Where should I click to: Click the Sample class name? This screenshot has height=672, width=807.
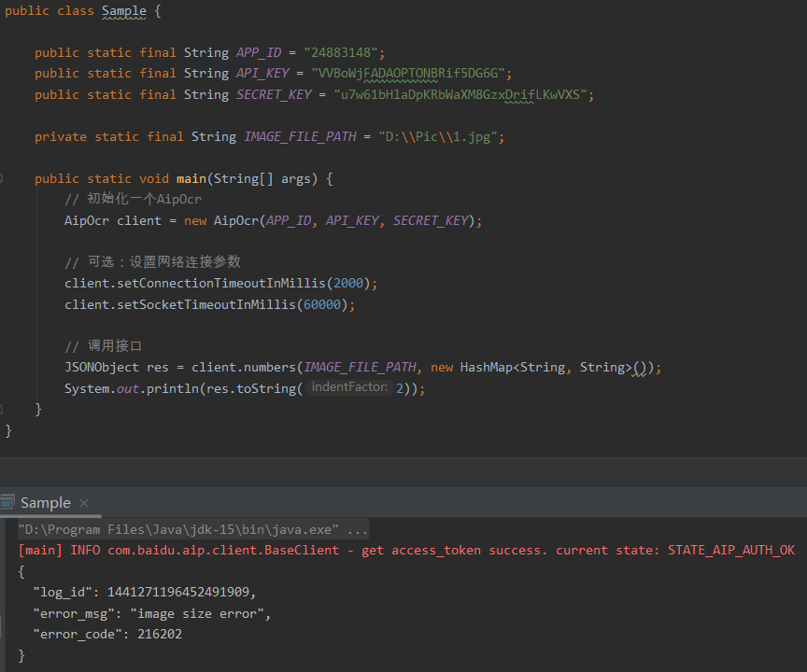[x=124, y=11]
